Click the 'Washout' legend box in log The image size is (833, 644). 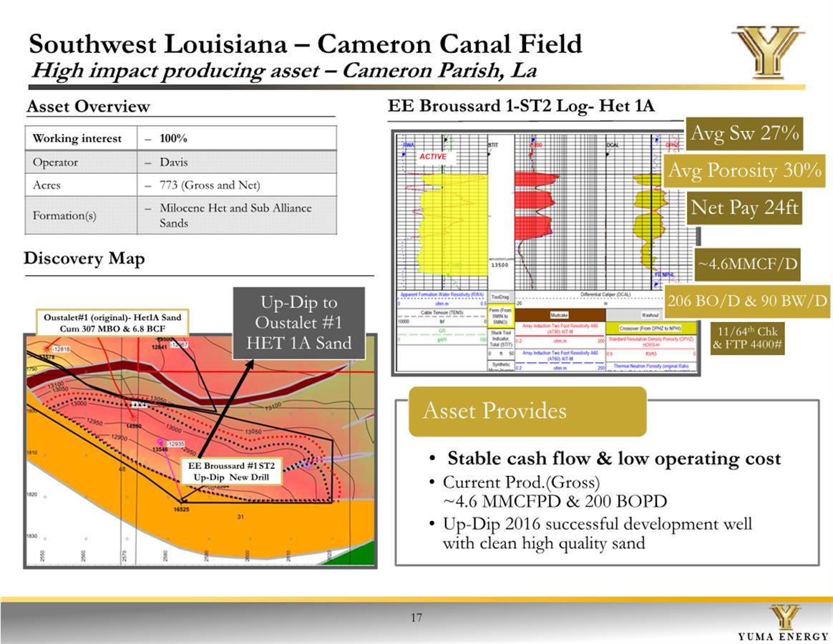651,315
